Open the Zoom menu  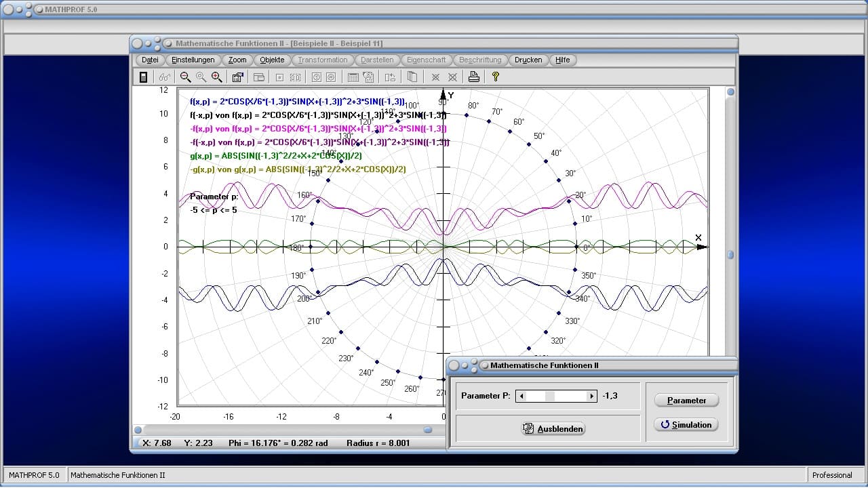[237, 60]
